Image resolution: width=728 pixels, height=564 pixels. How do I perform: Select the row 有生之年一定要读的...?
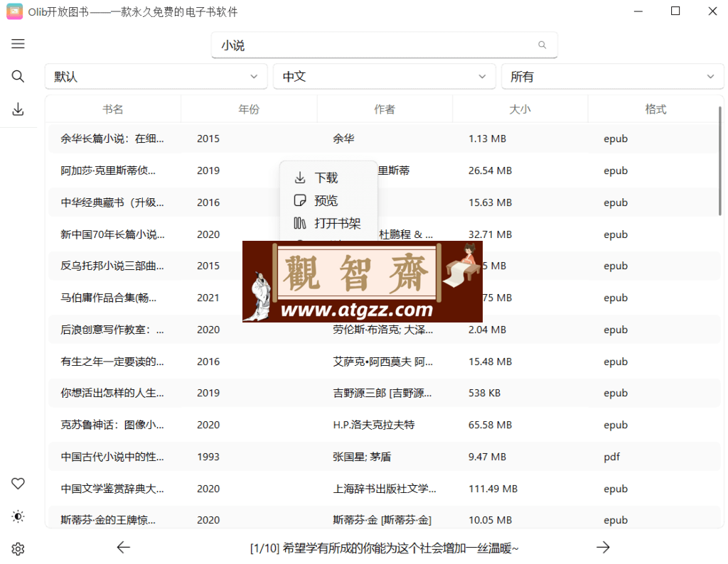(x=384, y=362)
